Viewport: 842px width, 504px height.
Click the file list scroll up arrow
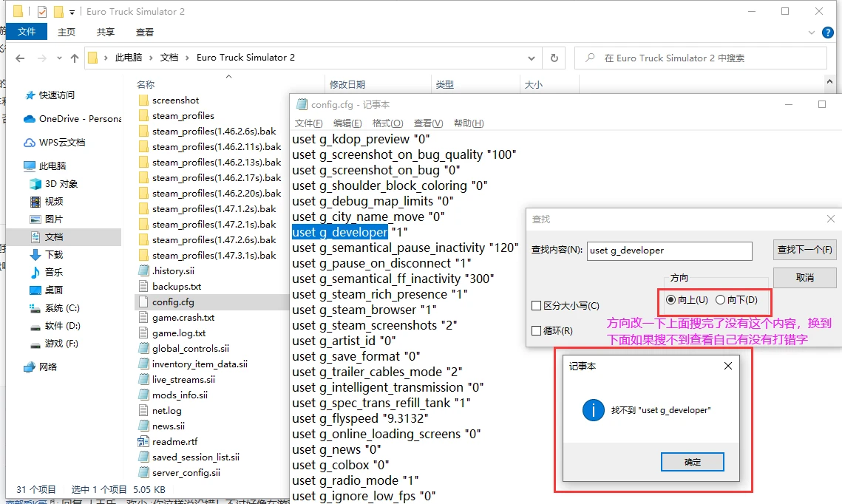click(x=829, y=82)
